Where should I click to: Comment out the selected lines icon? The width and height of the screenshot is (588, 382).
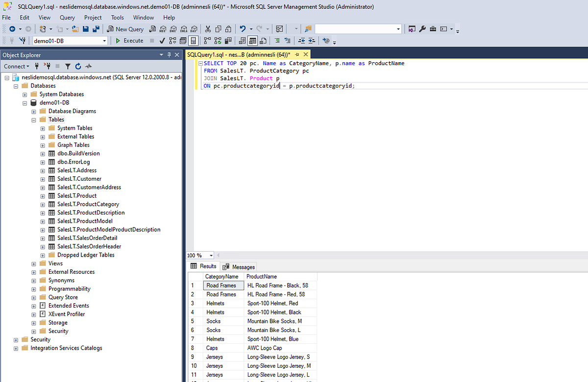pyautogui.click(x=277, y=41)
